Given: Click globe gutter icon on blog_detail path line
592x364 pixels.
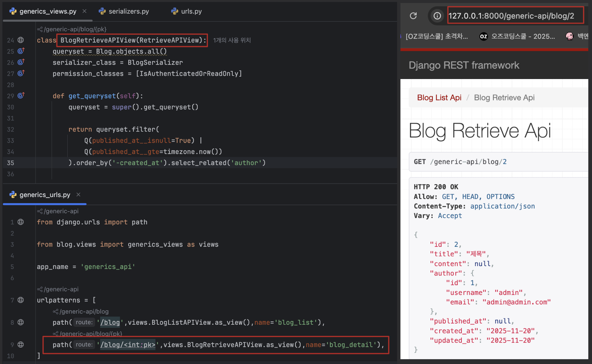Looking at the screenshot, I should [x=21, y=345].
